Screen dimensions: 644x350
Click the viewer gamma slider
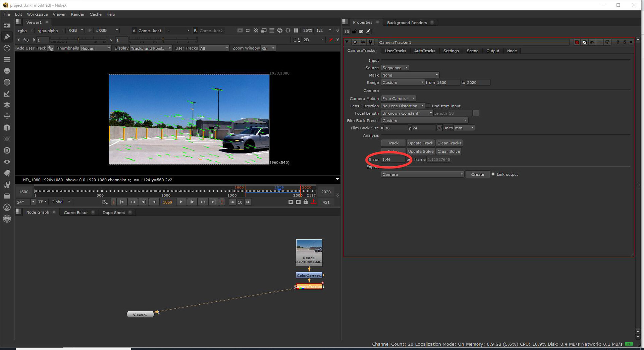click(163, 40)
